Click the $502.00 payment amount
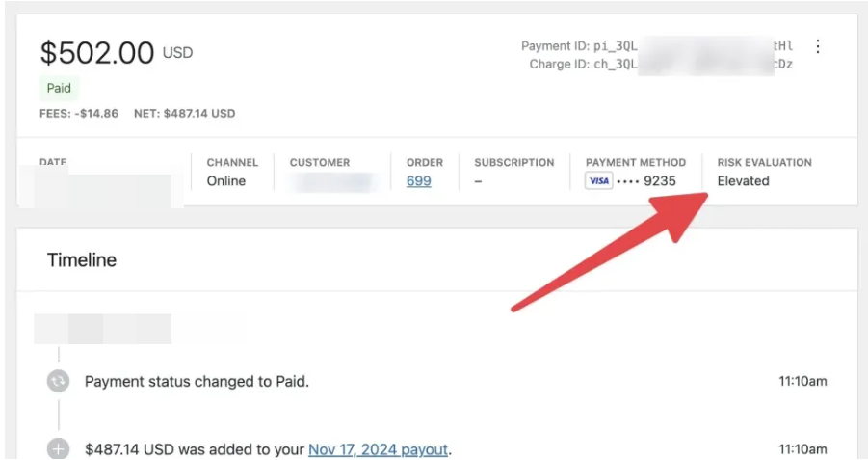 (97, 53)
